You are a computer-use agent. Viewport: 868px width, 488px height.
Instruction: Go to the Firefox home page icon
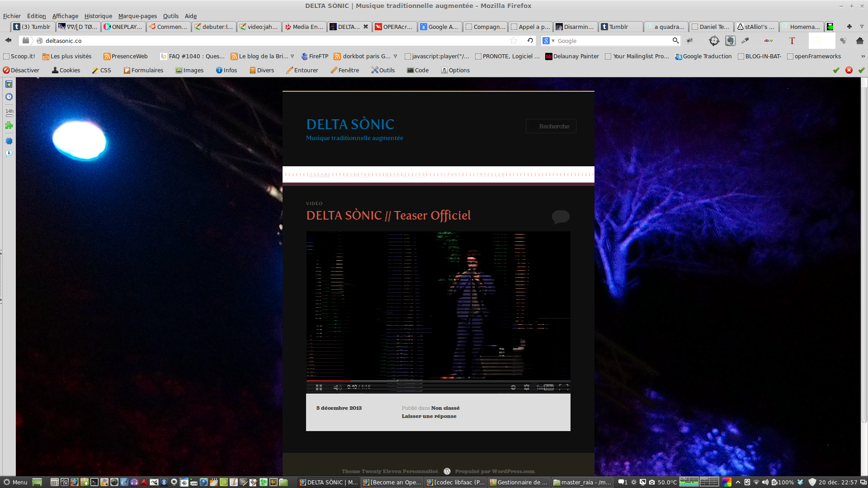tap(859, 41)
